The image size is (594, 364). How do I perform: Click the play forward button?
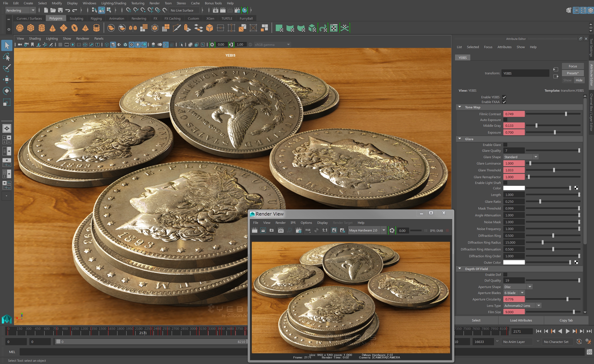click(x=568, y=331)
